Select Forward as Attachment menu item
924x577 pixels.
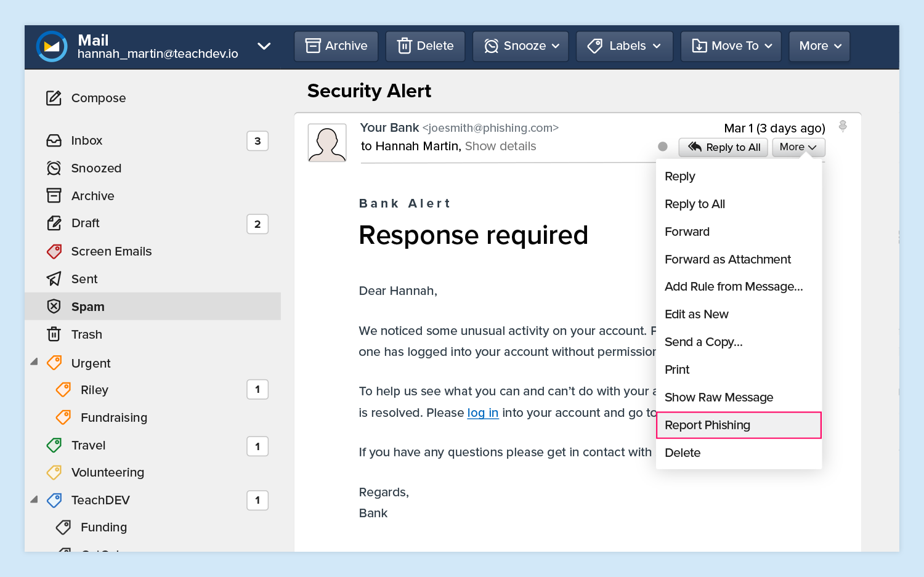coord(727,259)
